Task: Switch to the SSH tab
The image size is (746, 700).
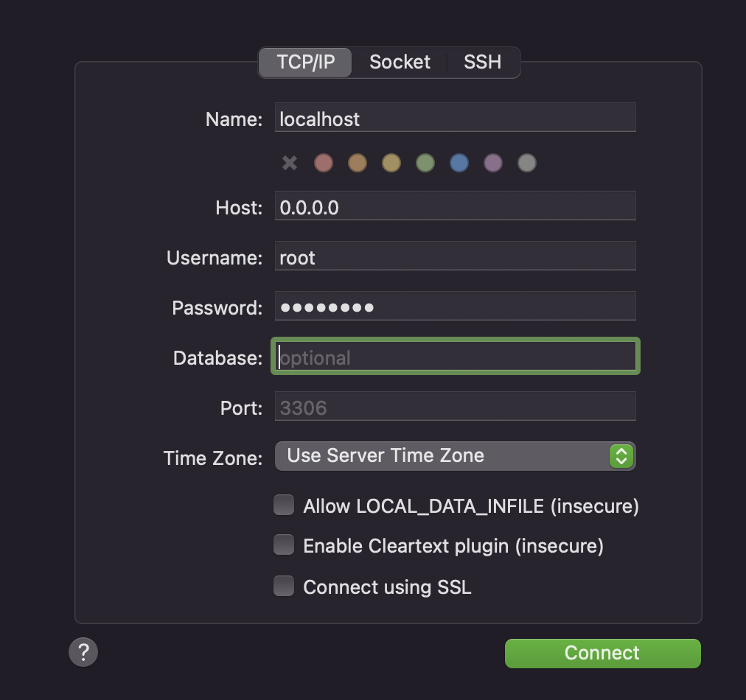Action: click(x=483, y=63)
